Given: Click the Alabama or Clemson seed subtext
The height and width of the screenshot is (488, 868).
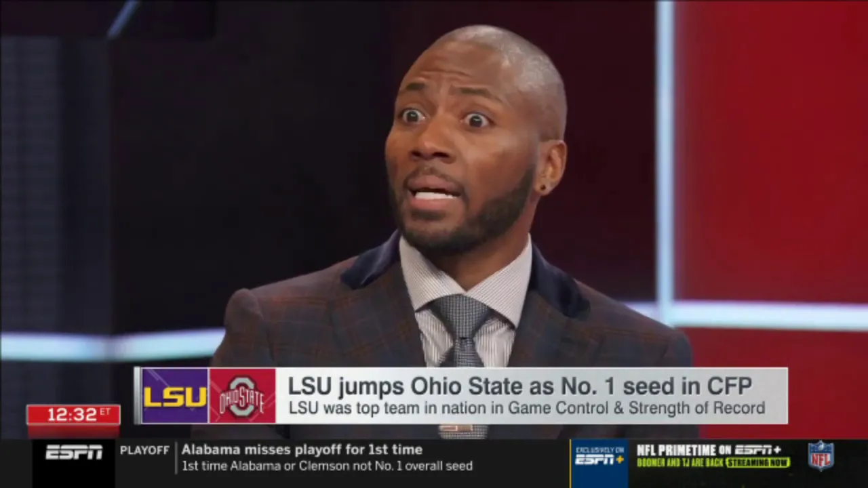Looking at the screenshot, I should click(327, 466).
